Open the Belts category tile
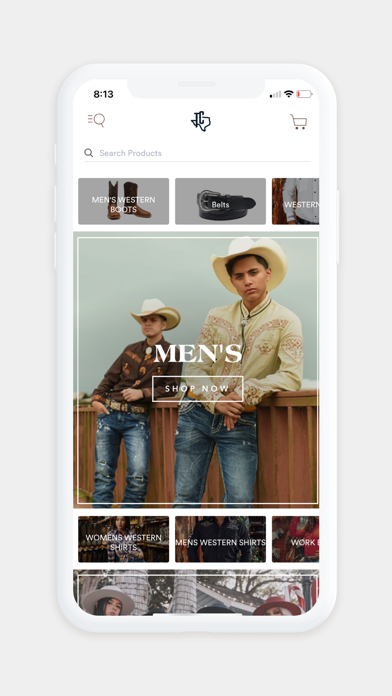Screen dimensions: 392x696 pyautogui.click(x=220, y=201)
